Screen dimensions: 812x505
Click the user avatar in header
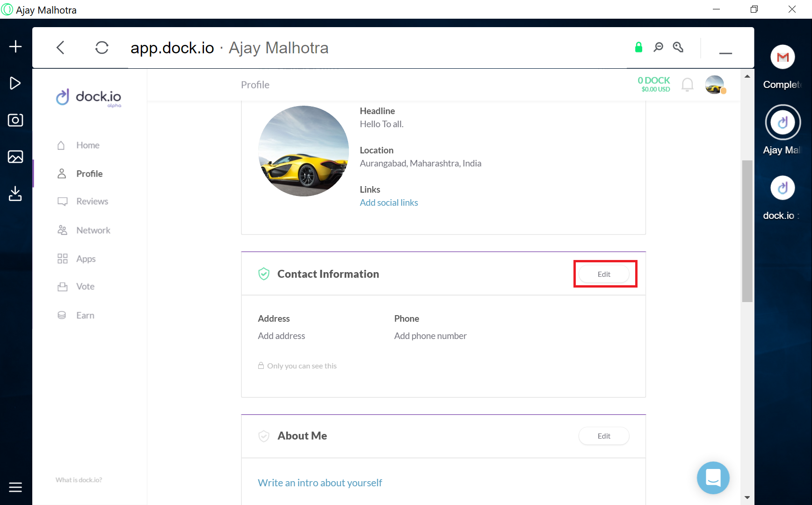714,85
